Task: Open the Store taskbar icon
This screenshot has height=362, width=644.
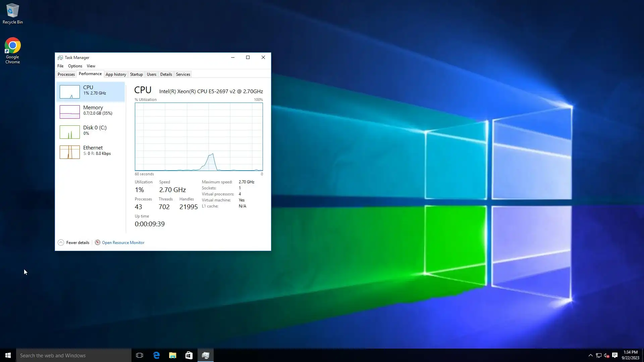Action: (x=189, y=355)
